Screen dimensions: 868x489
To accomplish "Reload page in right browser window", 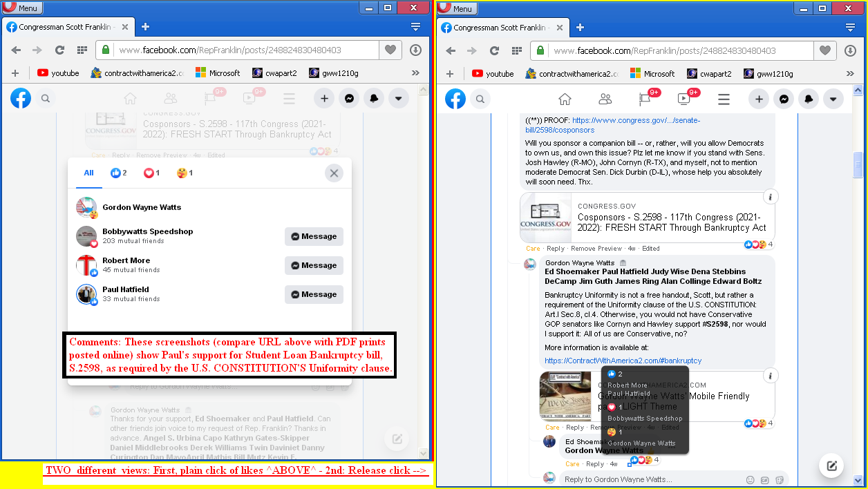I will point(495,50).
